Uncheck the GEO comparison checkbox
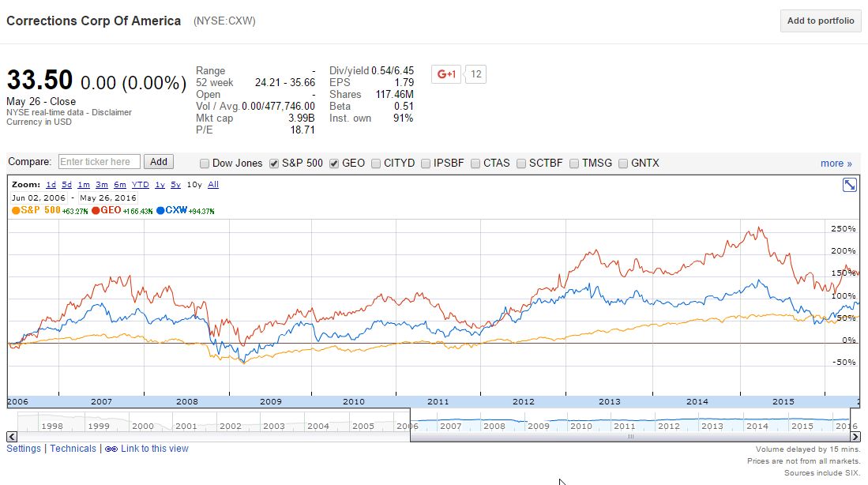868x485 pixels. (x=334, y=164)
